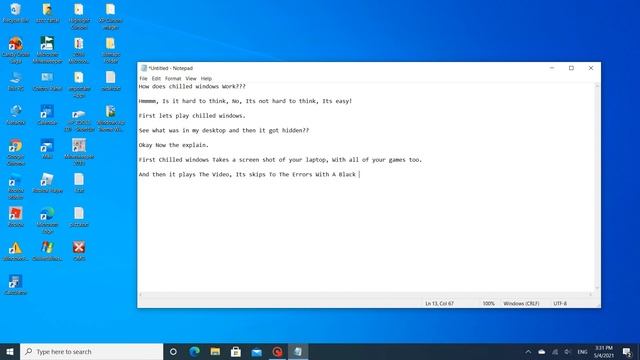Select the Google Chrome desktop shortcut
The image size is (640, 360).
pyautogui.click(x=16, y=152)
